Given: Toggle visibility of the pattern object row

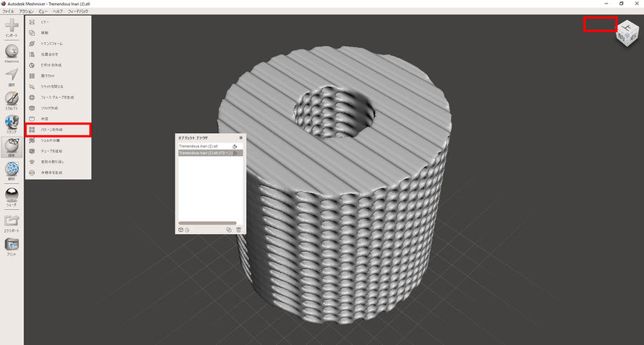Looking at the screenshot, I should click(235, 152).
